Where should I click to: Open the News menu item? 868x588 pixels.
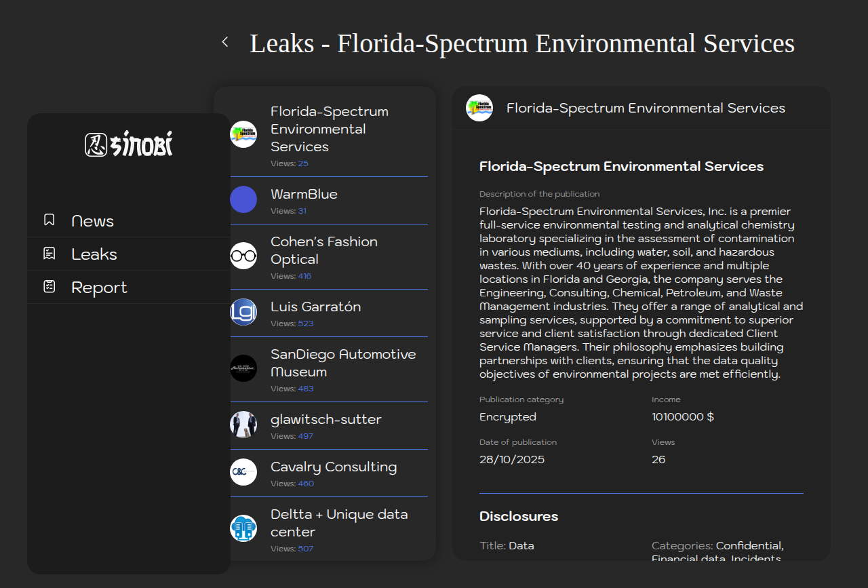(93, 221)
